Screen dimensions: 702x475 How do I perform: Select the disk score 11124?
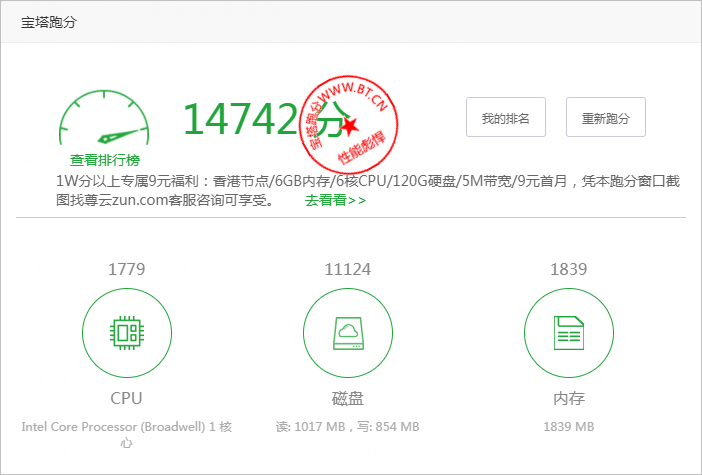pos(347,269)
